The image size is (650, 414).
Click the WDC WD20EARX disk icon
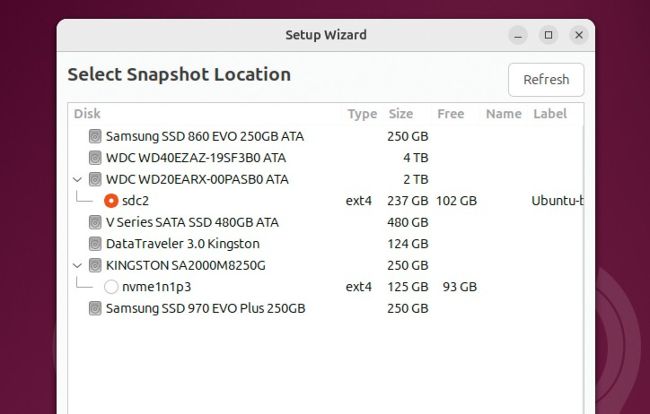(95, 180)
